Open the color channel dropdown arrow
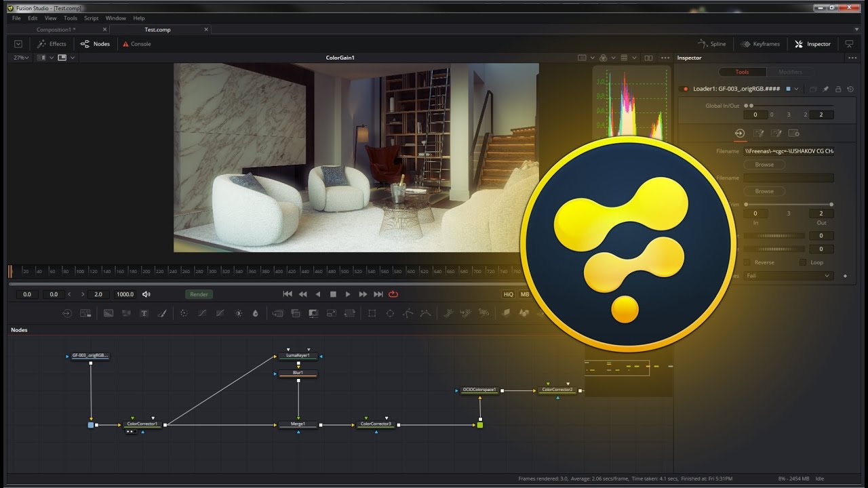 pyautogui.click(x=614, y=58)
